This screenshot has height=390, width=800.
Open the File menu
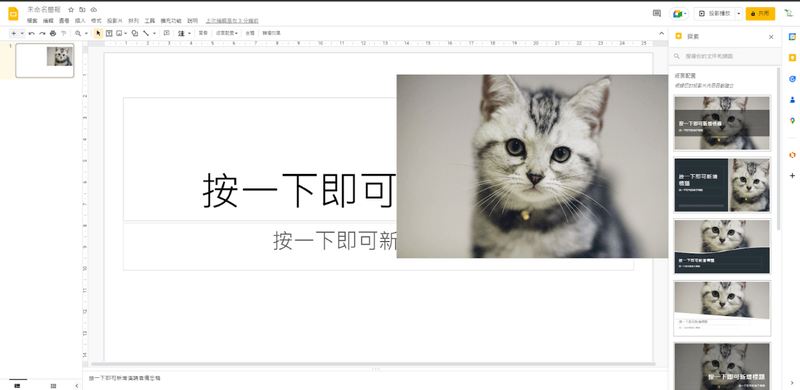point(32,21)
